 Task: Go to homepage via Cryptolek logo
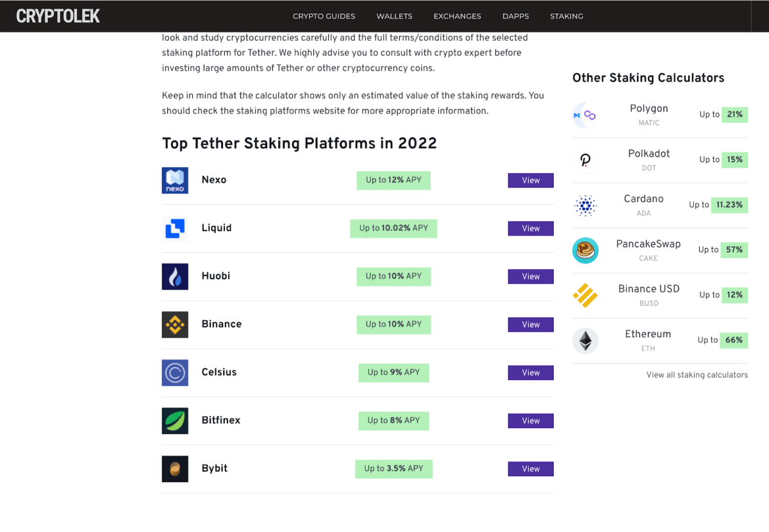(58, 16)
